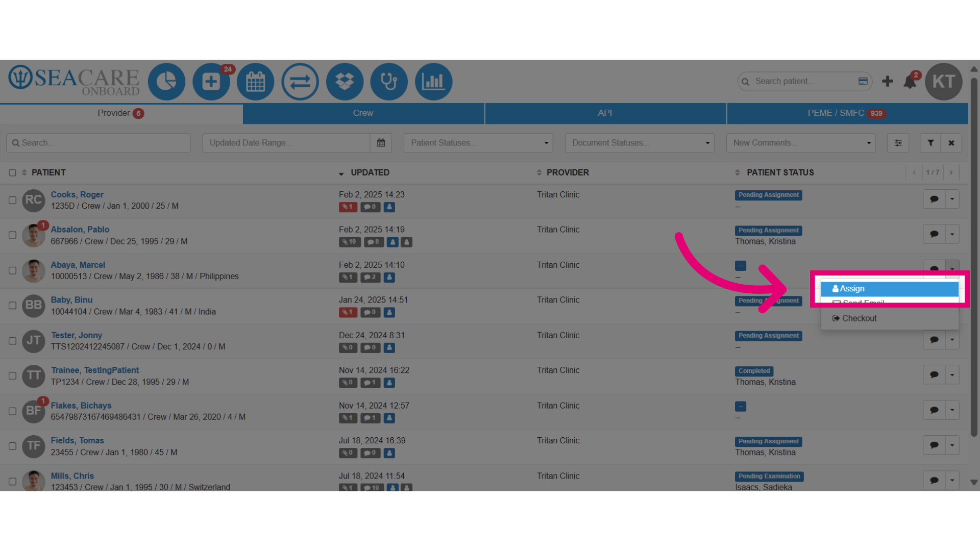The image size is (980, 551).
Task: Open the calendar picker for Updated Date Range
Action: pyautogui.click(x=381, y=143)
